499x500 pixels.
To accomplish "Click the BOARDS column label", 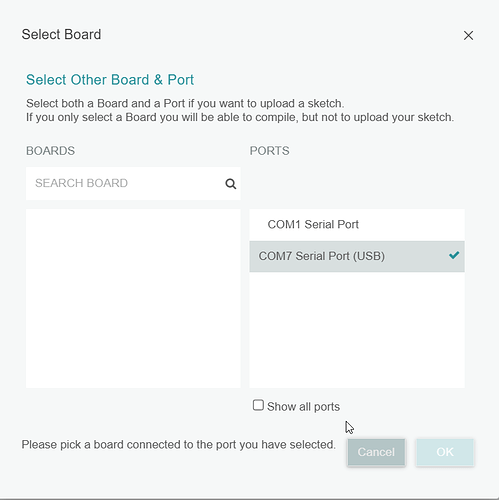I will pyautogui.click(x=50, y=151).
